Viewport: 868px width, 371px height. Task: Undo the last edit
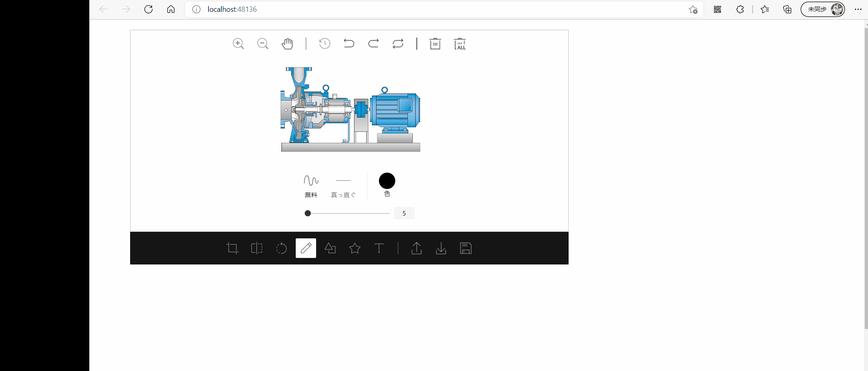349,43
